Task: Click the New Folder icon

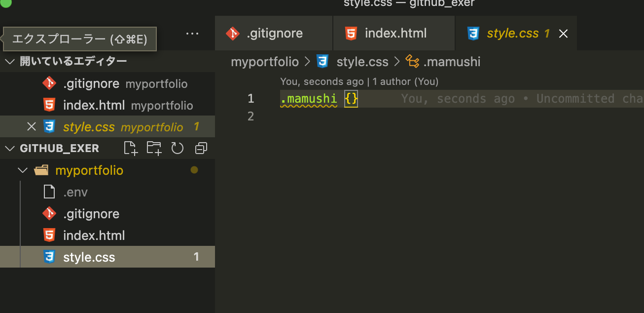Action: point(153,148)
